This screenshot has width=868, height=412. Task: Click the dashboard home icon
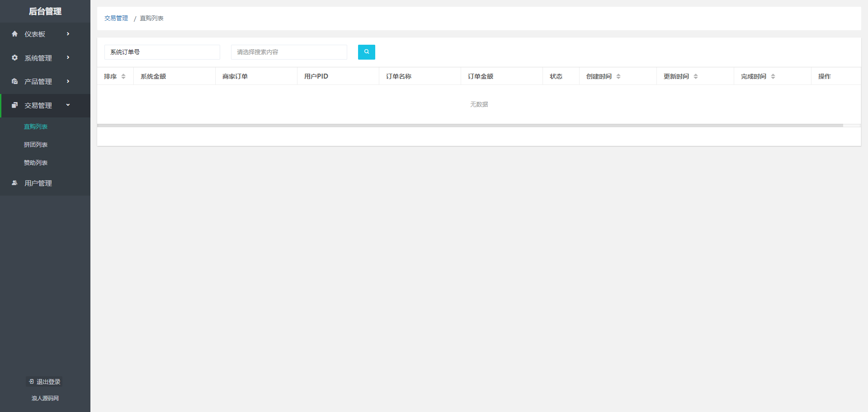point(15,34)
